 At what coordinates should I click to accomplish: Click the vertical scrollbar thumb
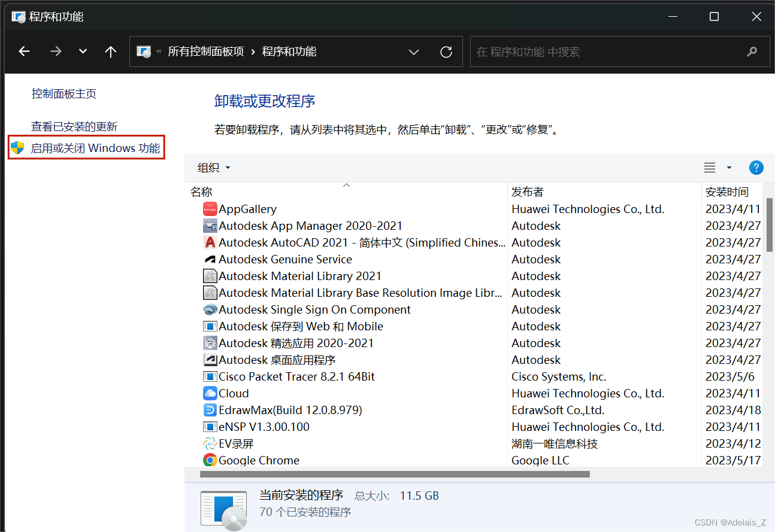(x=769, y=224)
